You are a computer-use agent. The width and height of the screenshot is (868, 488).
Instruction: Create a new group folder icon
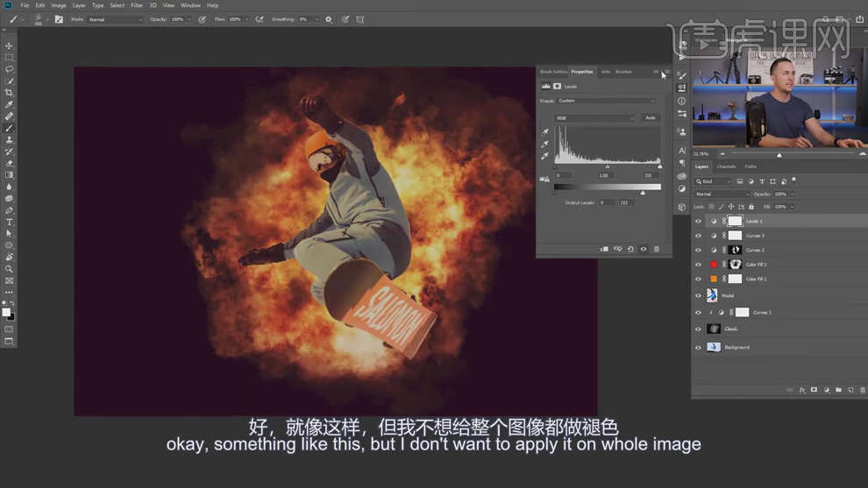(x=839, y=390)
